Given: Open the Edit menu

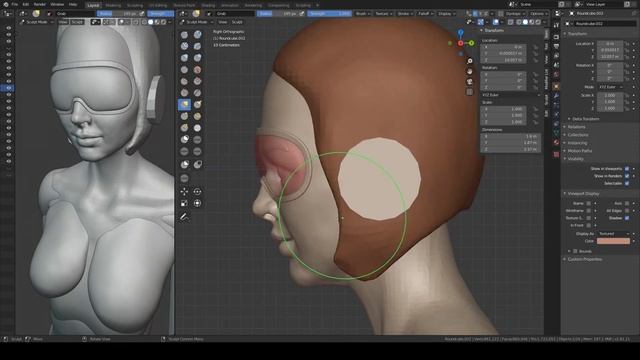Looking at the screenshot, I should coord(26,4).
